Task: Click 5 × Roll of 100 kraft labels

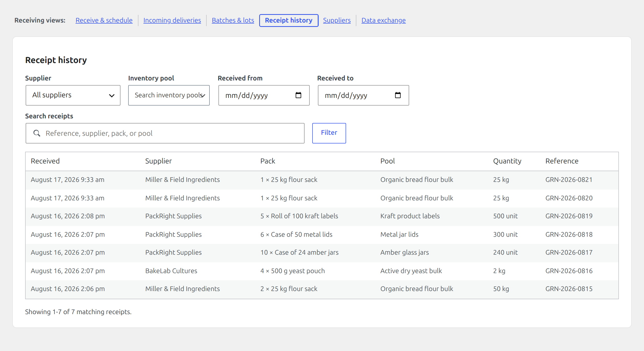Action: (x=299, y=216)
